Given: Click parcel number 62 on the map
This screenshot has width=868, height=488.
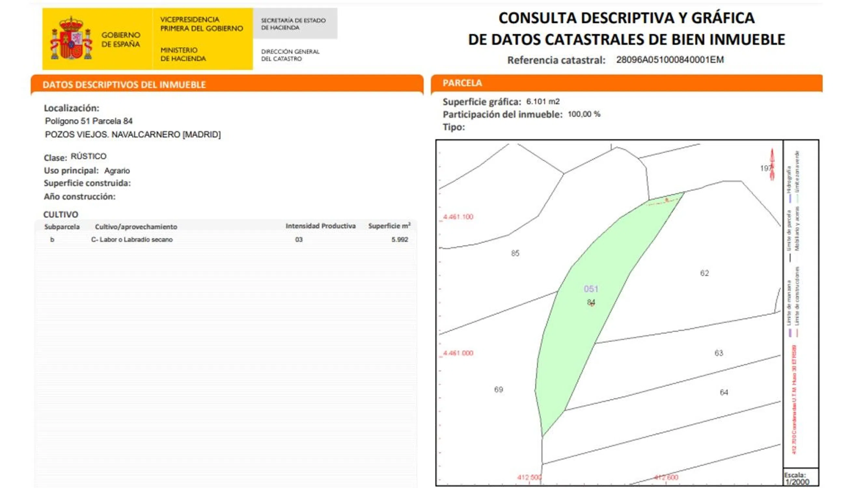Looking at the screenshot, I should (x=704, y=273).
